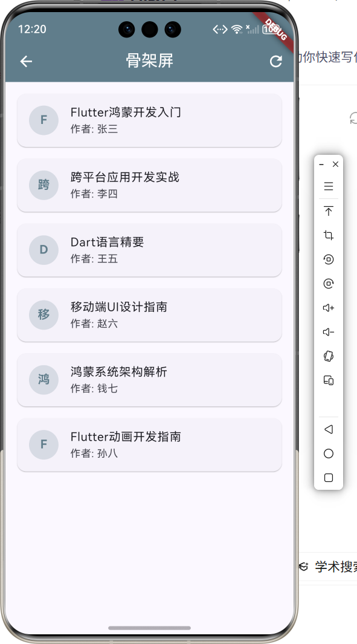Tap the shake device icon

329,356
